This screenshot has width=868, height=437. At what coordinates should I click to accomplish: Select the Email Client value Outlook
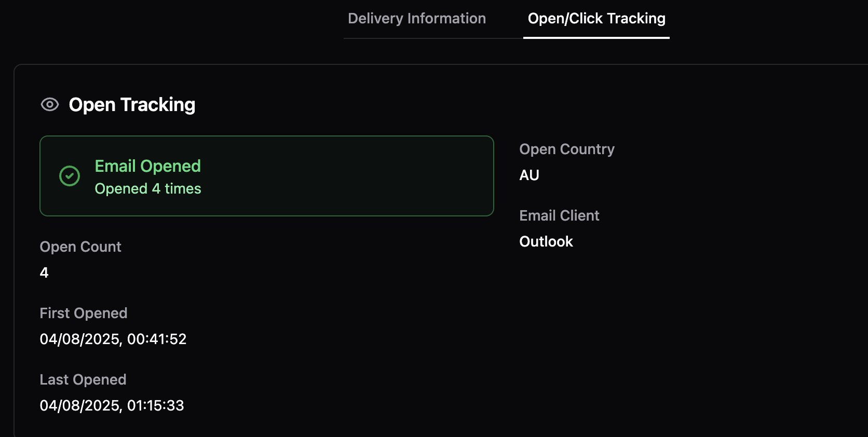click(546, 241)
